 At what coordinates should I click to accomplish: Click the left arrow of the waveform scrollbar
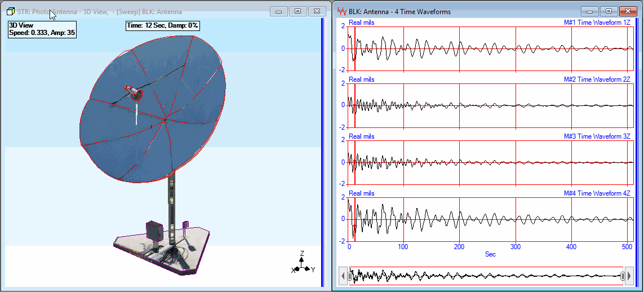(x=343, y=277)
